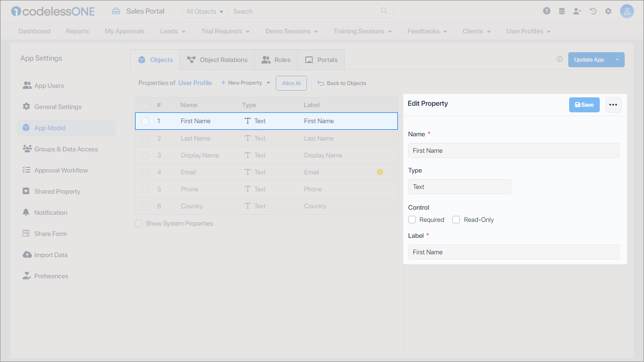Expand the New Property dropdown arrow

pos(268,82)
